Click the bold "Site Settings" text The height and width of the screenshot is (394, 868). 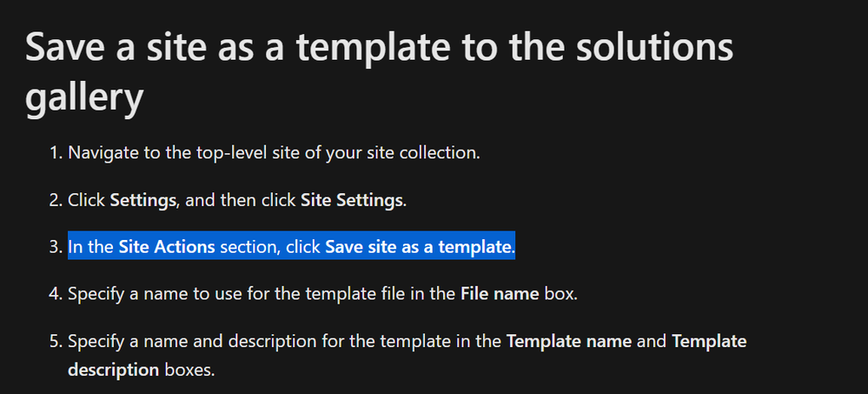coord(351,200)
